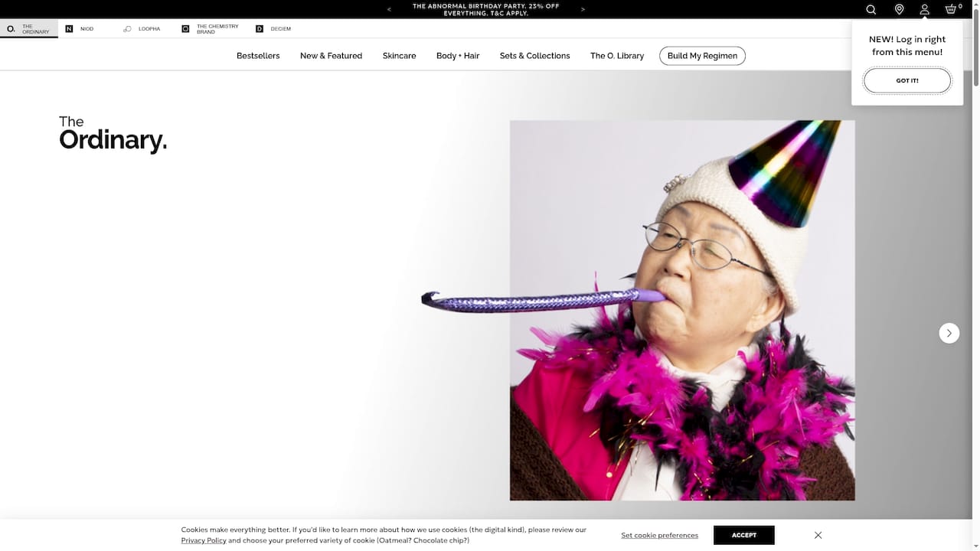The width and height of the screenshot is (980, 551).
Task: View the shopping basket icon
Action: tap(949, 9)
